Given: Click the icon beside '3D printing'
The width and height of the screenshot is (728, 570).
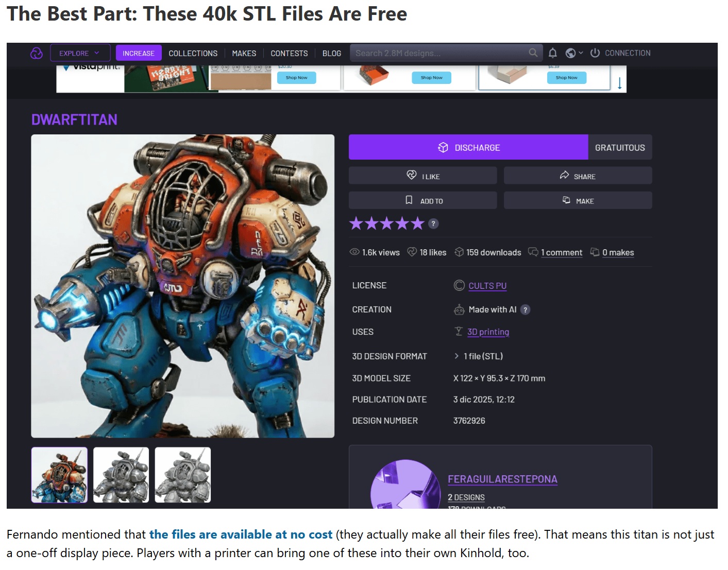Looking at the screenshot, I should click(x=459, y=331).
